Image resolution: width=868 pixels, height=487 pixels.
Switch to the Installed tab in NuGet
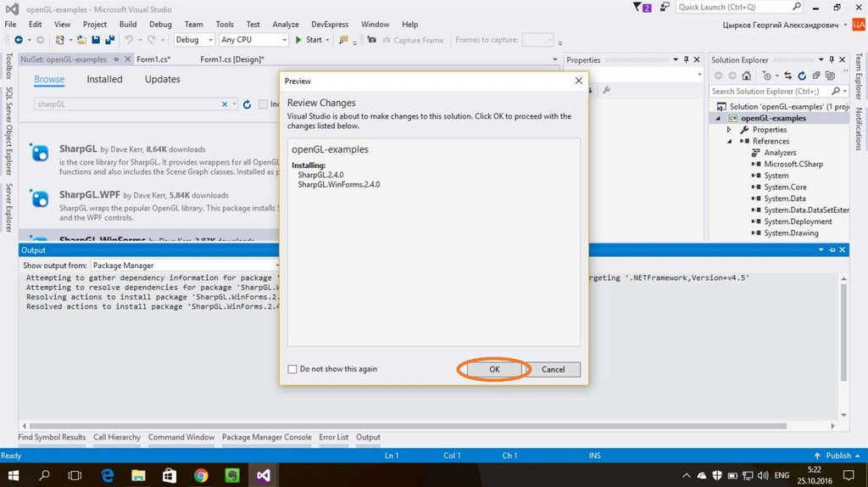tap(104, 79)
